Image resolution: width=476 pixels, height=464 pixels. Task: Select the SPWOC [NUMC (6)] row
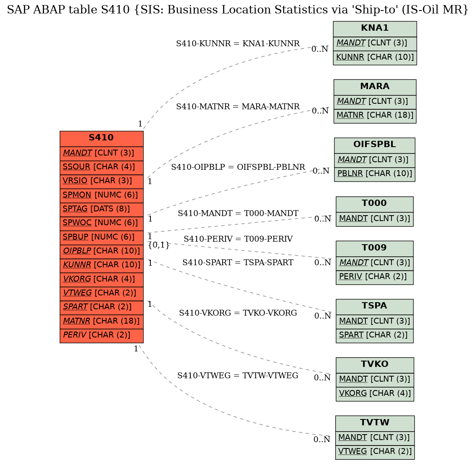[101, 223]
